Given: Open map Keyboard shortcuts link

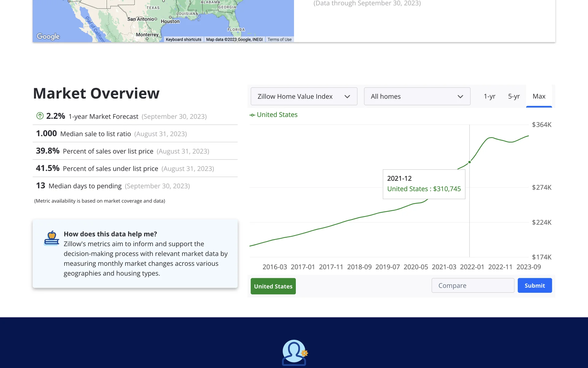Looking at the screenshot, I should (x=183, y=40).
